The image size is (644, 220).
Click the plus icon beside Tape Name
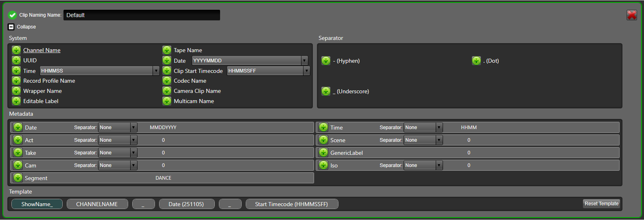[x=167, y=50]
